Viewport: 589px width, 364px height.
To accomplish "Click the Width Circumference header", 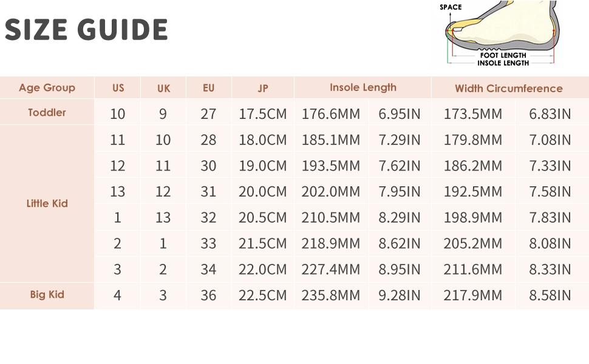I will tap(509, 88).
